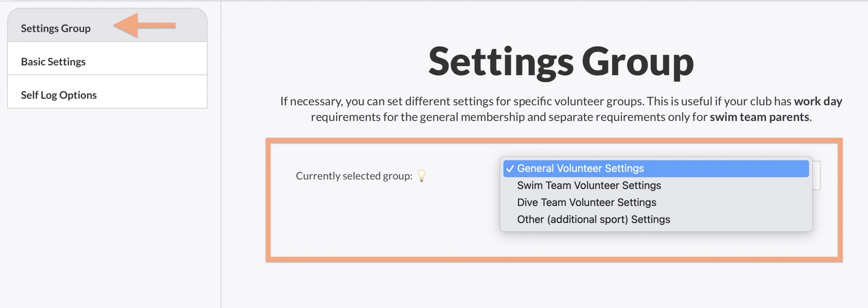Screen dimensions: 868x308
Task: Pick Dive Team Volunteer Settings
Action: (x=586, y=203)
